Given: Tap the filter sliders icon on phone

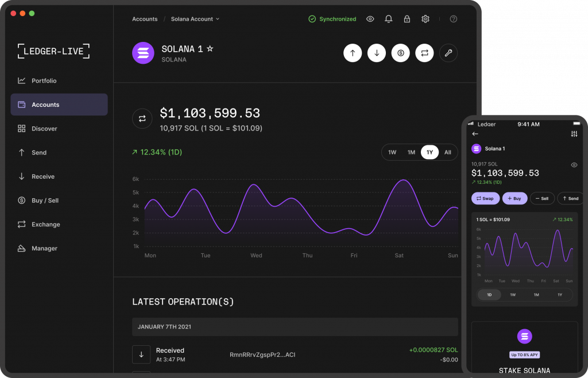Looking at the screenshot, I should 574,134.
